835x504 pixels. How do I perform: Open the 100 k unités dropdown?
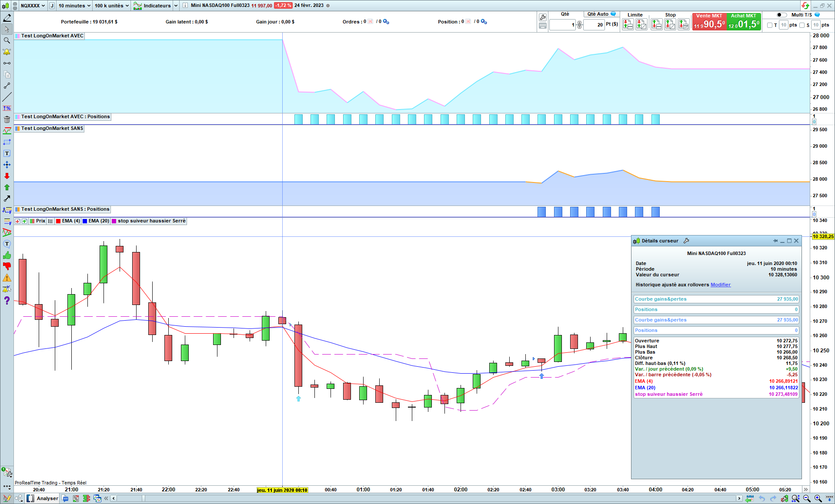pos(112,6)
